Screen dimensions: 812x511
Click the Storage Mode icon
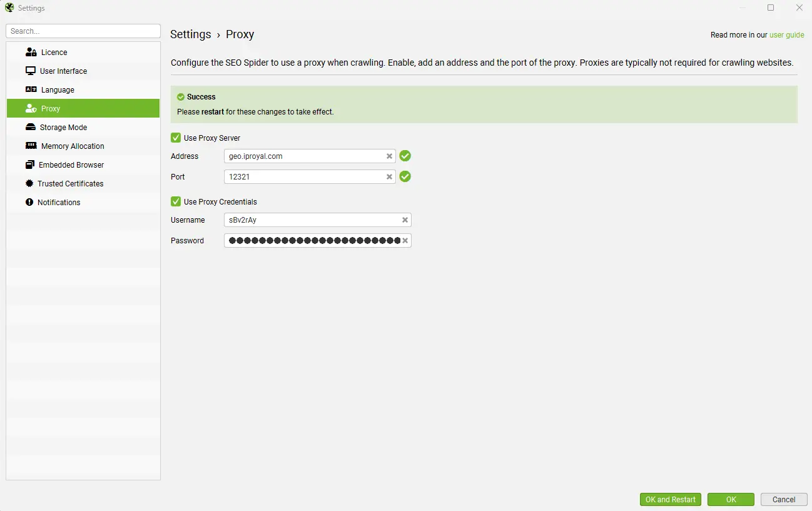[30, 128]
